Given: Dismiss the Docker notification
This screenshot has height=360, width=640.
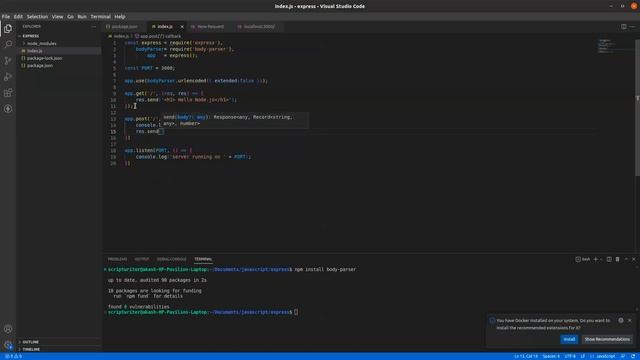Looking at the screenshot, I should pos(629,320).
